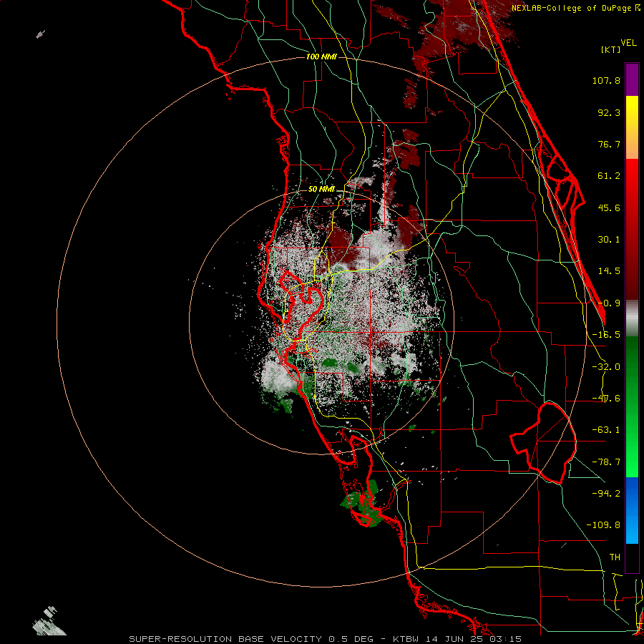This screenshot has height=644, width=644.
Task: Select the -32.0 scale value
Action: pos(606,367)
